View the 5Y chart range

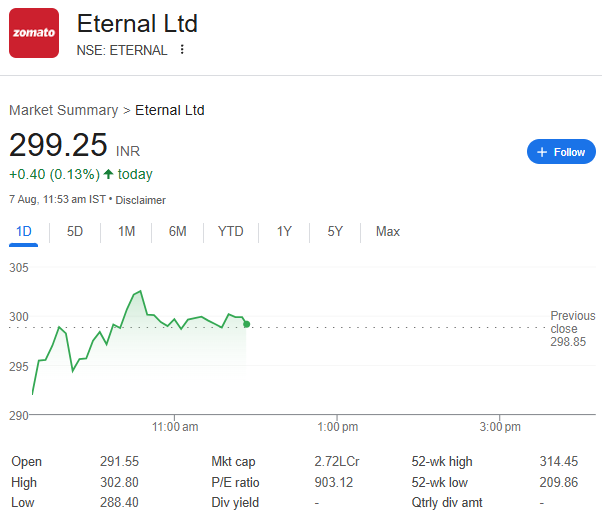click(335, 232)
